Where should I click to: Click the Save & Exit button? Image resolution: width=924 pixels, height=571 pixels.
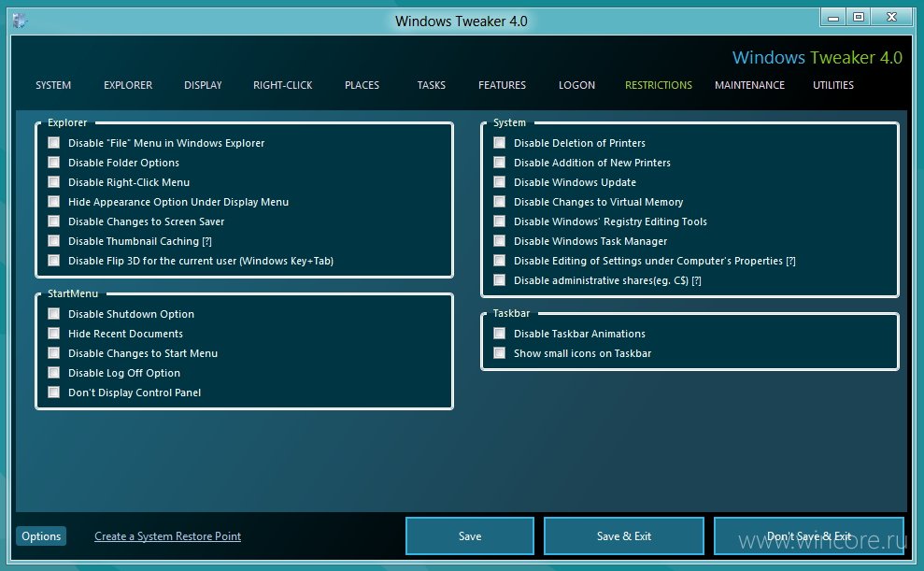(624, 536)
